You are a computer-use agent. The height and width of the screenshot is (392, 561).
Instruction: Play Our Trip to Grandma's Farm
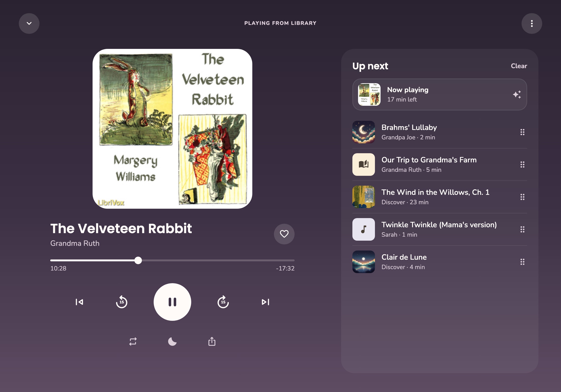coord(439,165)
